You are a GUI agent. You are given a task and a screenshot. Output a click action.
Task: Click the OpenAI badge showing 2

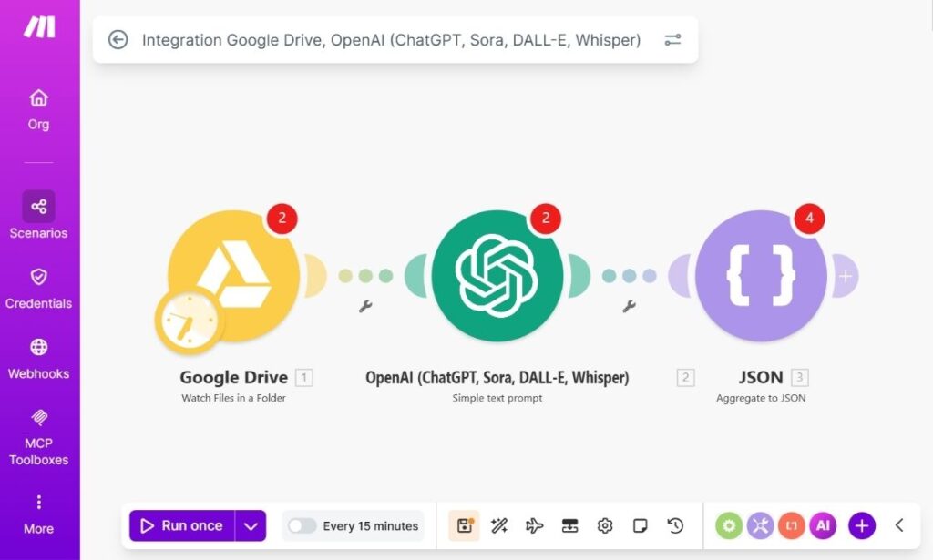click(546, 219)
